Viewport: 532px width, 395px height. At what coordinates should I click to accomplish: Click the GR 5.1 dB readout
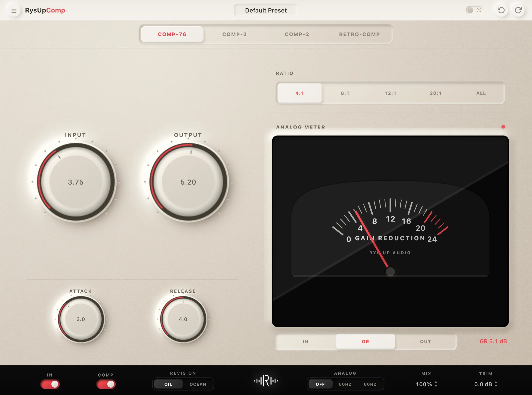493,341
